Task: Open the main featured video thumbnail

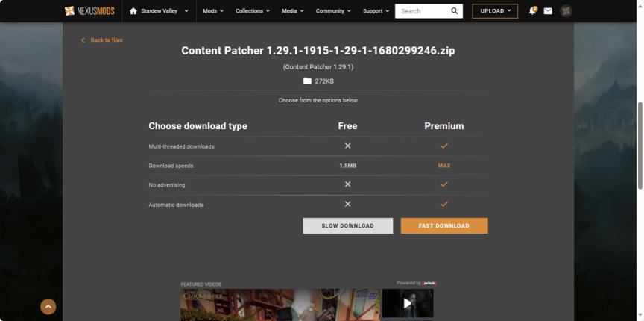Action: point(280,305)
